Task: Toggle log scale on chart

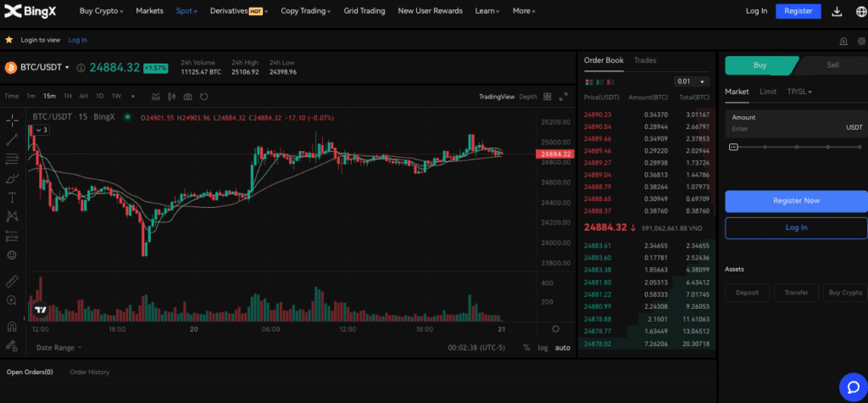Action: pos(543,348)
